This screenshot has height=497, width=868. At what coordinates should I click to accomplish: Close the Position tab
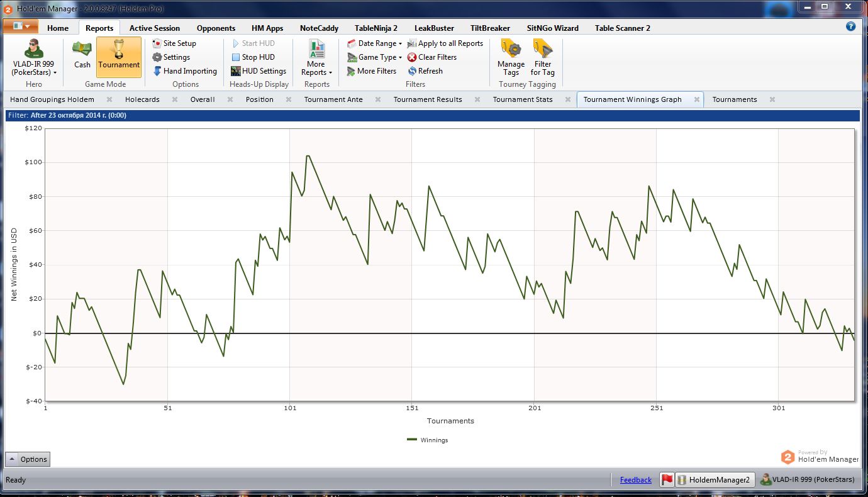click(289, 99)
